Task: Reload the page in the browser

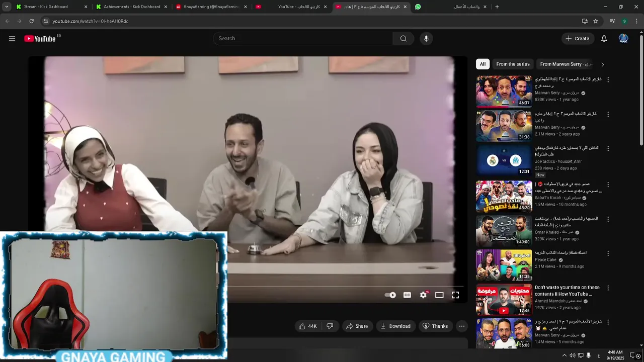Action: [31, 21]
